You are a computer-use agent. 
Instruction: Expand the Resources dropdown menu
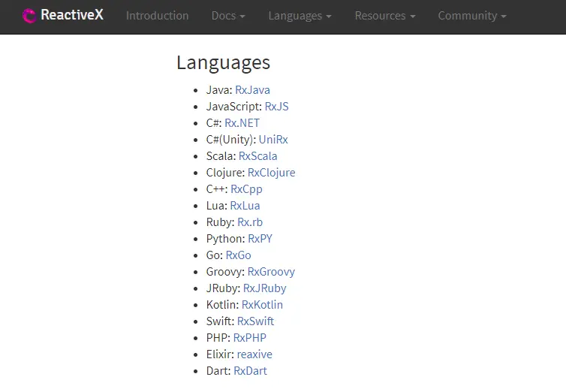(x=385, y=16)
